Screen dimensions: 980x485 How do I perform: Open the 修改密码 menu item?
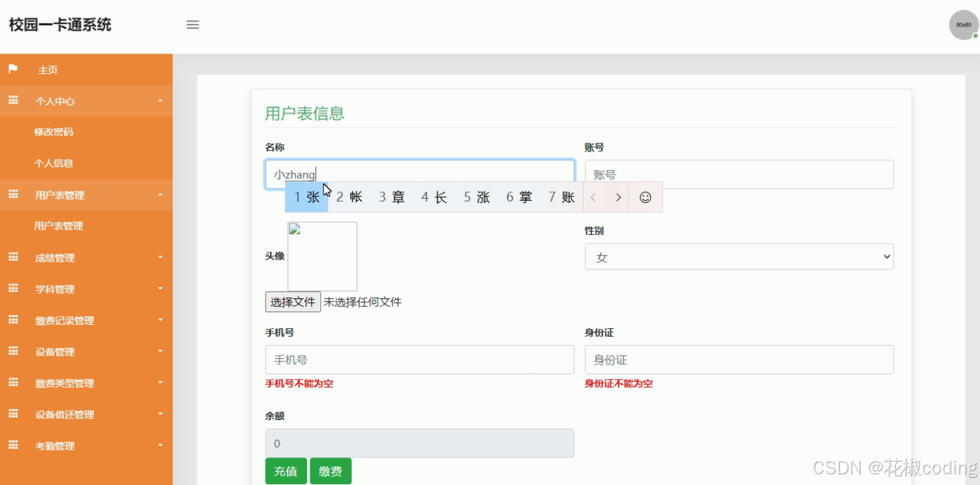(53, 131)
